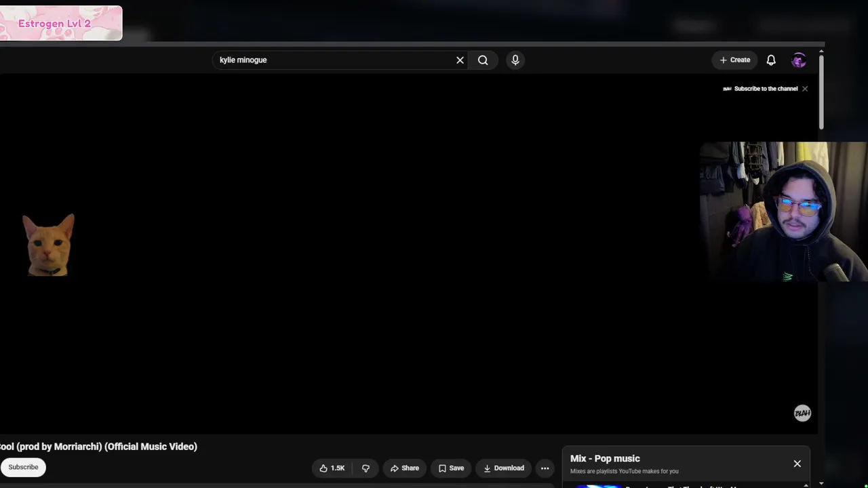Open the account avatar menu
Image resolution: width=868 pixels, height=488 pixels.
[799, 60]
